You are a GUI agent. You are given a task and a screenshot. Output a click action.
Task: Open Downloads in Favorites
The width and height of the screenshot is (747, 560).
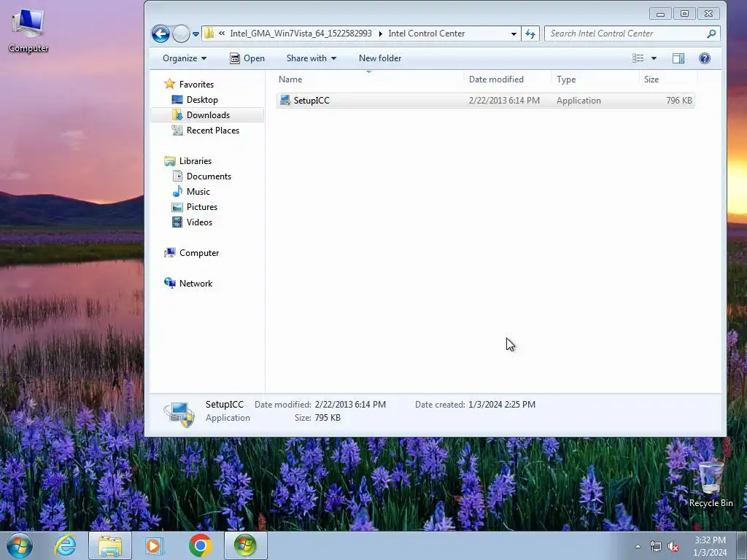point(208,114)
